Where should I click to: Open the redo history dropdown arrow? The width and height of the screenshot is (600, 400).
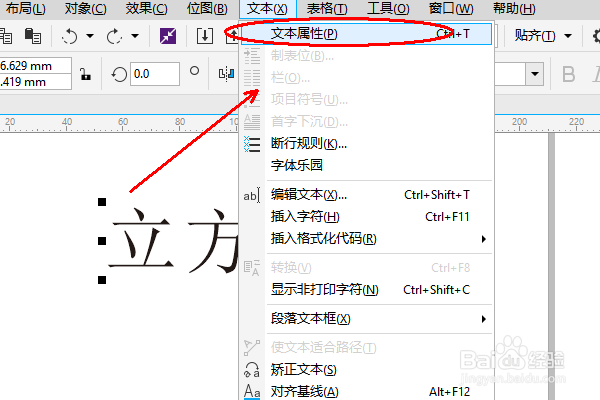(x=135, y=36)
